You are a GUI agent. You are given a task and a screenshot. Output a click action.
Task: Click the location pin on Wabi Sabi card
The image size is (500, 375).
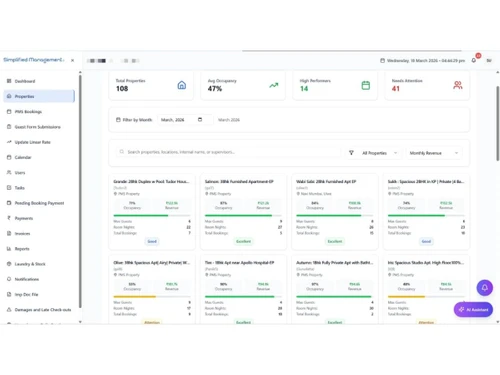298,194
